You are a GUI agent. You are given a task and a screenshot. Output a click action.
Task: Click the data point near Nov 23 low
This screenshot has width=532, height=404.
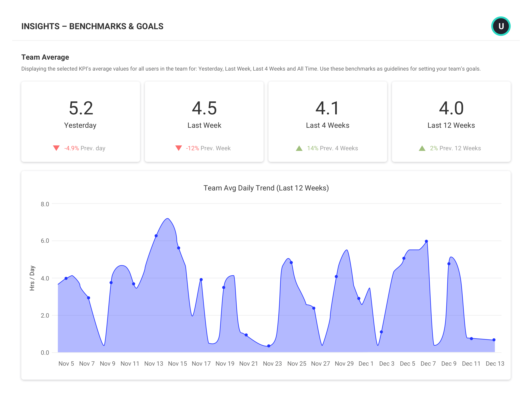[x=269, y=346]
